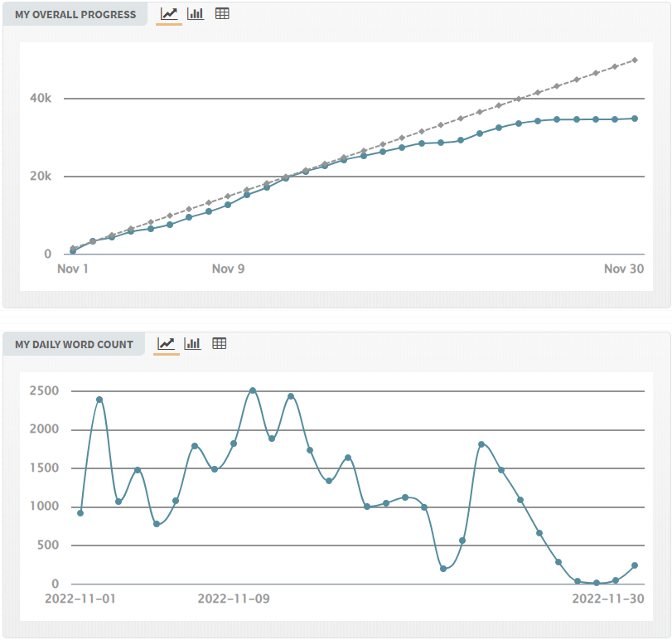
Task: Click the 2022-11-09 x-axis date label
Action: click(x=234, y=599)
